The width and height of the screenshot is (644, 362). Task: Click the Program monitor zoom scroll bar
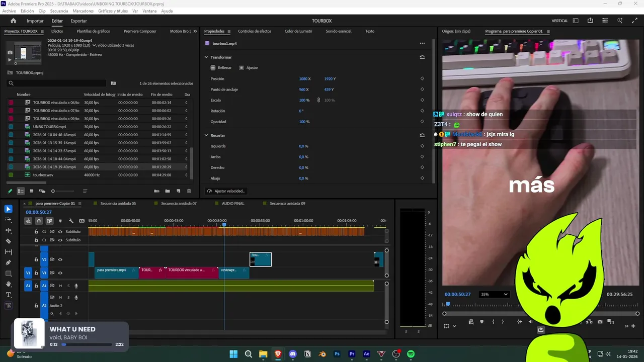tap(541, 314)
